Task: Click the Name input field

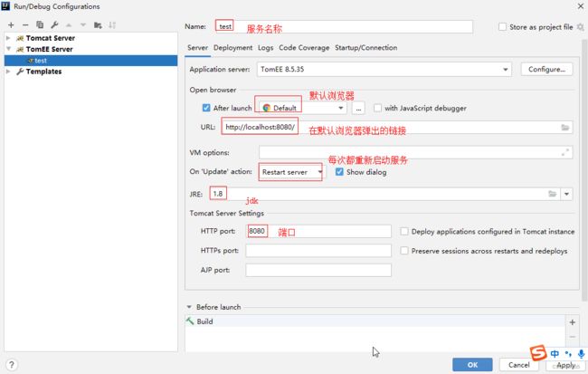Action: (344, 26)
